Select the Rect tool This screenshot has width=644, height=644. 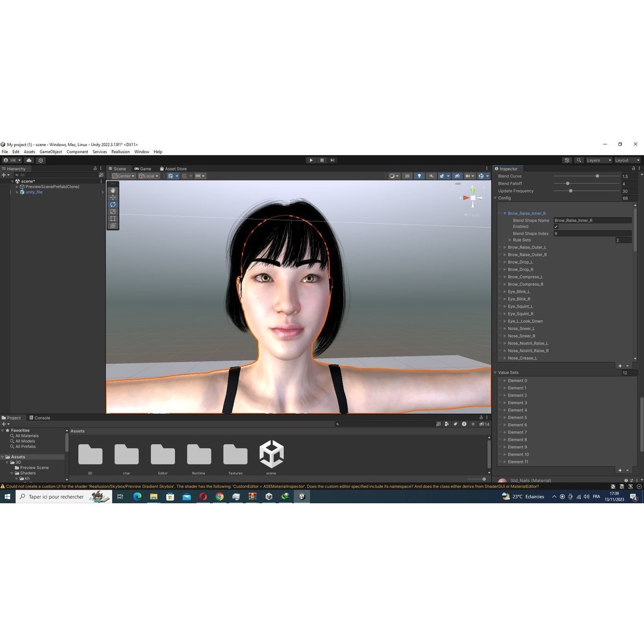coord(113,218)
